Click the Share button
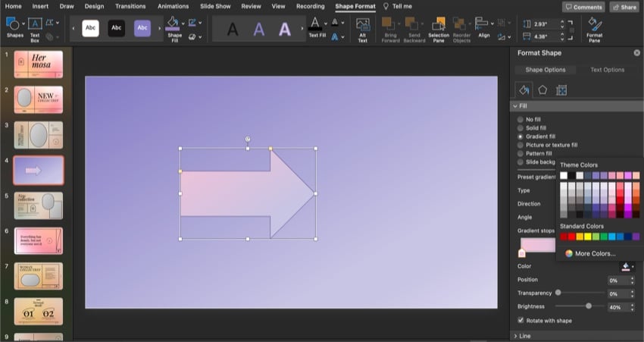This screenshot has width=644, height=342. pyautogui.click(x=624, y=7)
